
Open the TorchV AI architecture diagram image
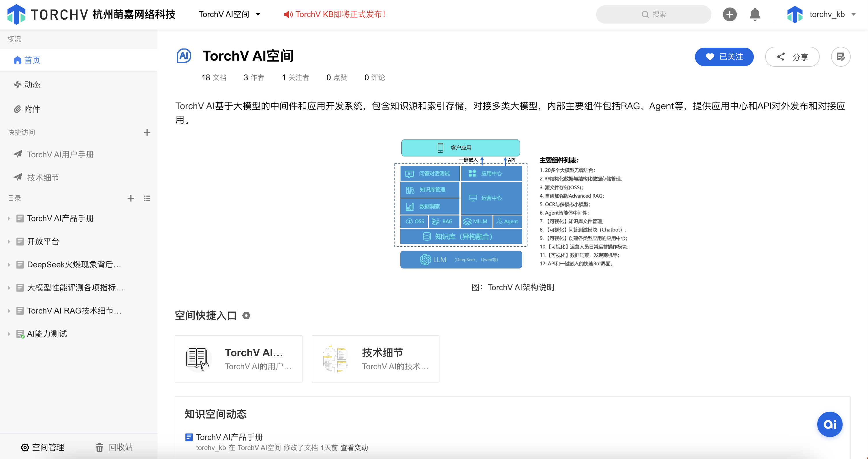click(512, 204)
